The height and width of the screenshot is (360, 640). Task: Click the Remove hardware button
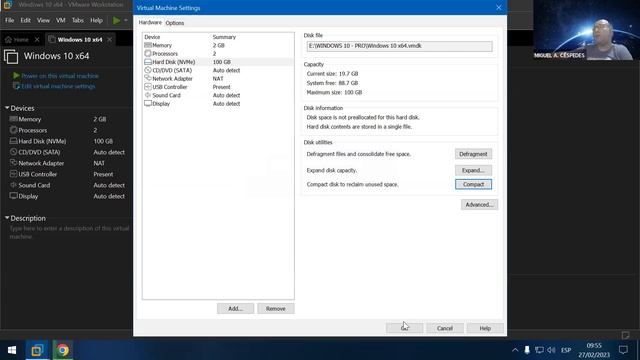point(276,309)
